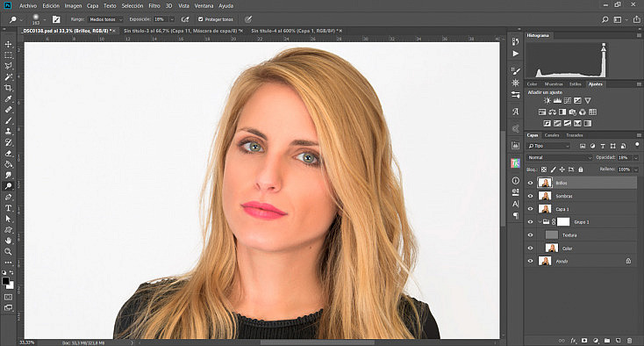The image size is (644, 346).
Task: Open the search icon in options bar
Action: point(605,19)
